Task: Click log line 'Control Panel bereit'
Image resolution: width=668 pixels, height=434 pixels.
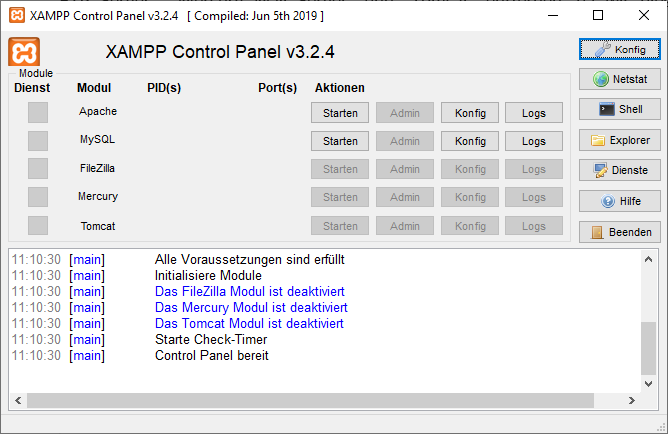Action: (212, 356)
